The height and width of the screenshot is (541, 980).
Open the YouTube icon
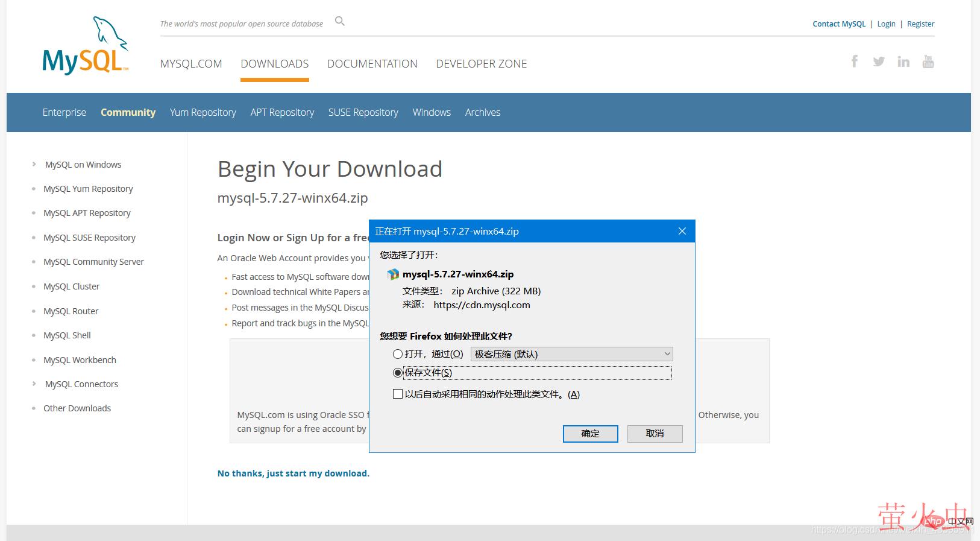[x=928, y=62]
